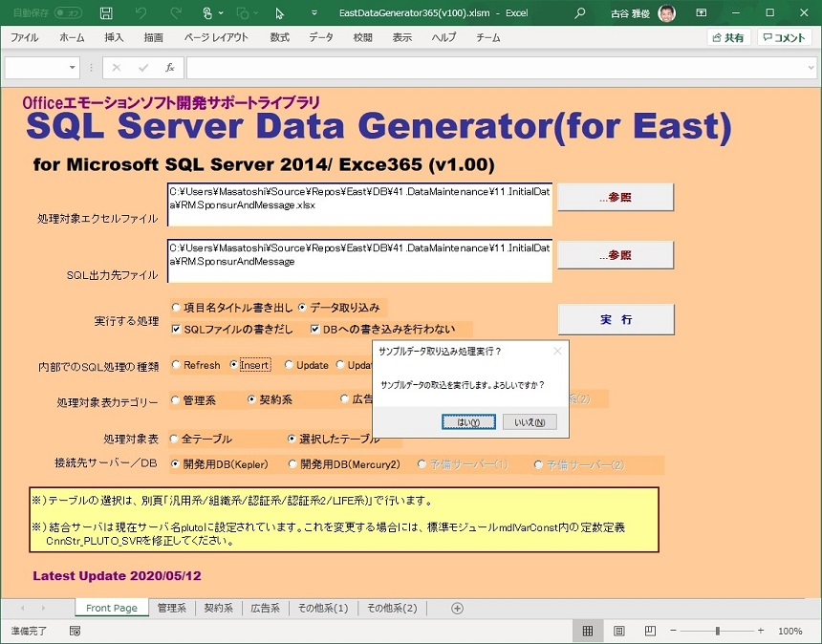This screenshot has width=822, height=644.
Task: Expand the formula bar chevron
Action: [x=811, y=68]
